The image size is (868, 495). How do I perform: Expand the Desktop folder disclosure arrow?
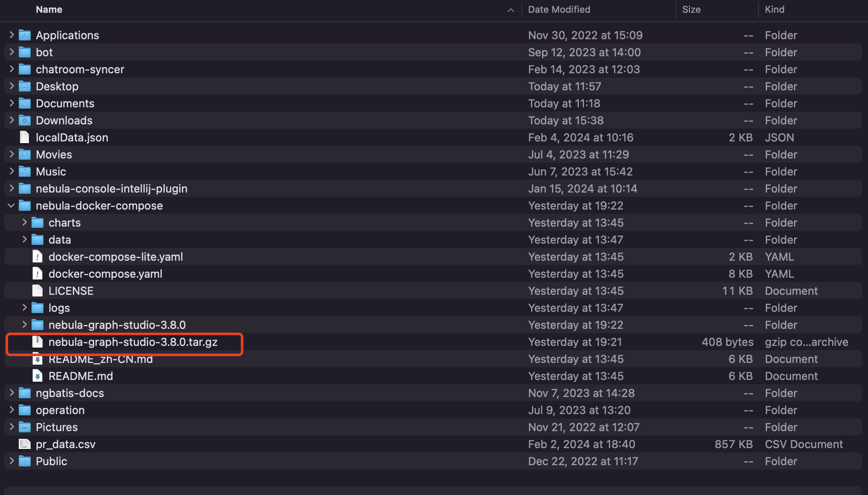11,86
